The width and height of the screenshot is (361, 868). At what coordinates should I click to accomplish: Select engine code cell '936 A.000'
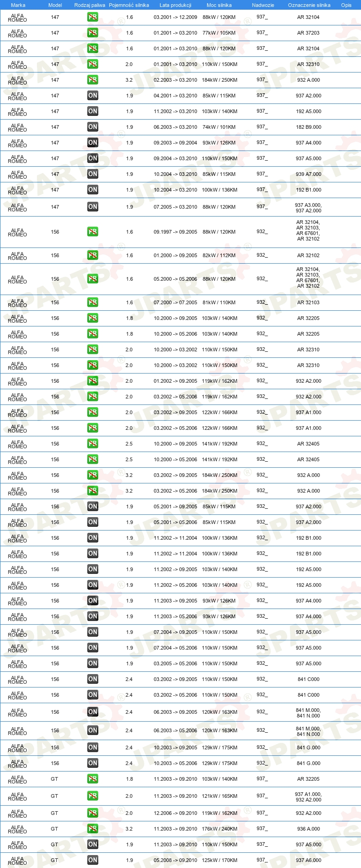308,829
